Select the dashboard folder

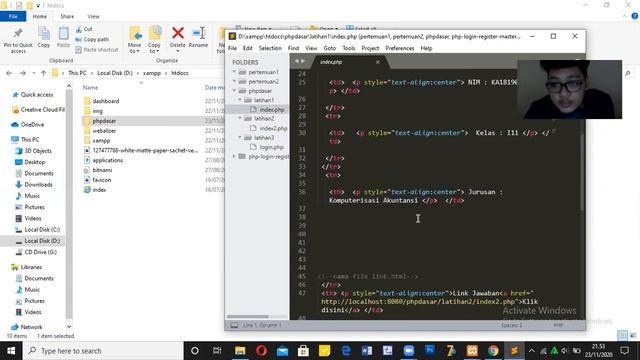click(105, 101)
